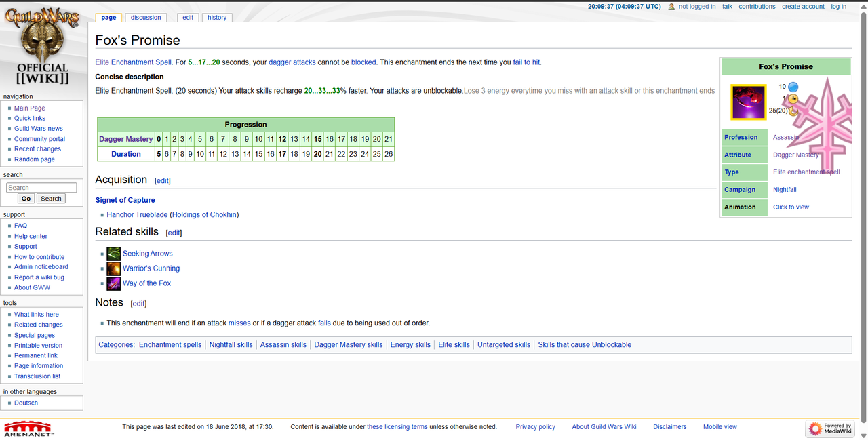Click the recharge time icon beside 25(20)
The height and width of the screenshot is (440, 868).
click(793, 111)
